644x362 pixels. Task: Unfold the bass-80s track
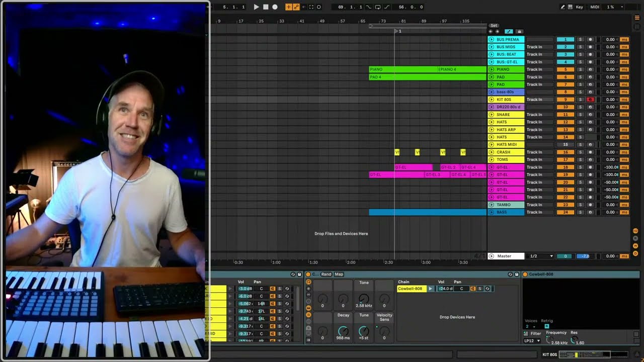coord(492,92)
